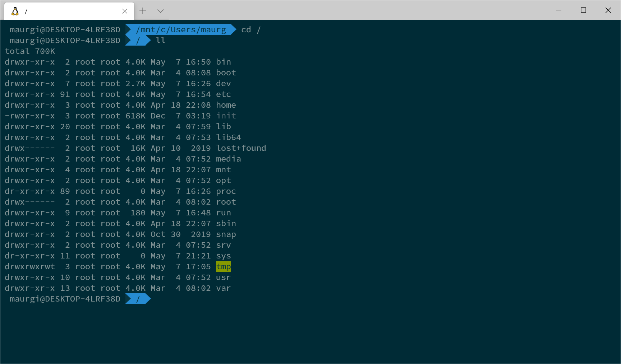The image size is (621, 364).
Task: Click the home directory entry
Action: (226, 105)
